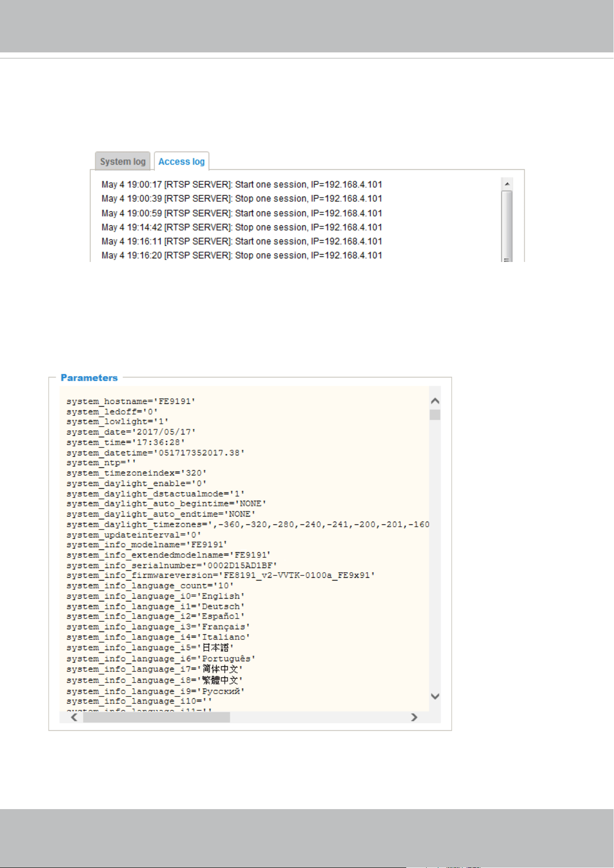The image size is (614, 868).
Task: Click the system_lowlight='1' line
Action: [117, 422]
